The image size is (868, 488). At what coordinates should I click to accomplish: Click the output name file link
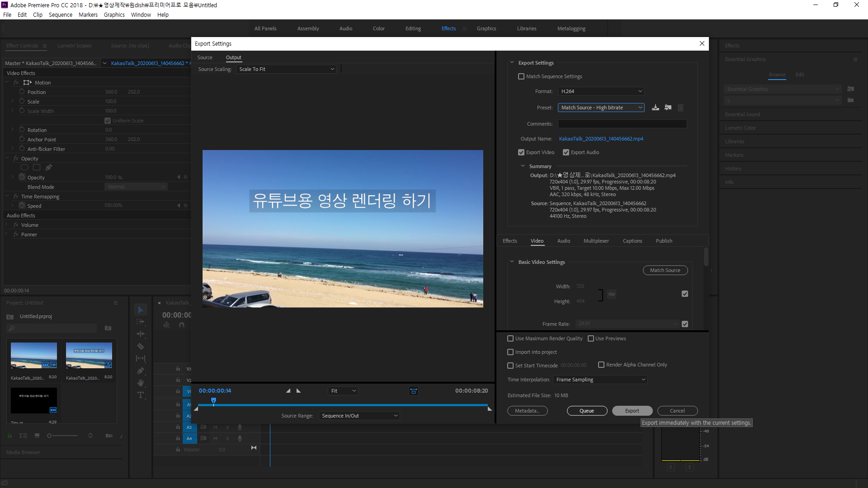[x=601, y=139]
